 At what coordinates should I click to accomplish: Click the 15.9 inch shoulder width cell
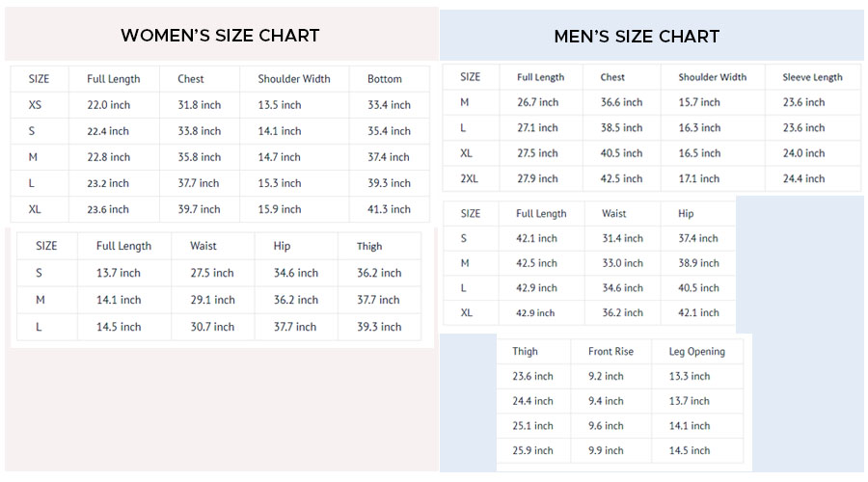pyautogui.click(x=279, y=209)
